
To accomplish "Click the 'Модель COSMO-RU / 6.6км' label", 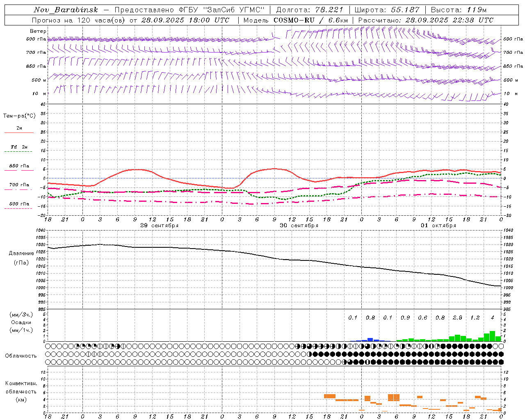I will [x=296, y=20].
